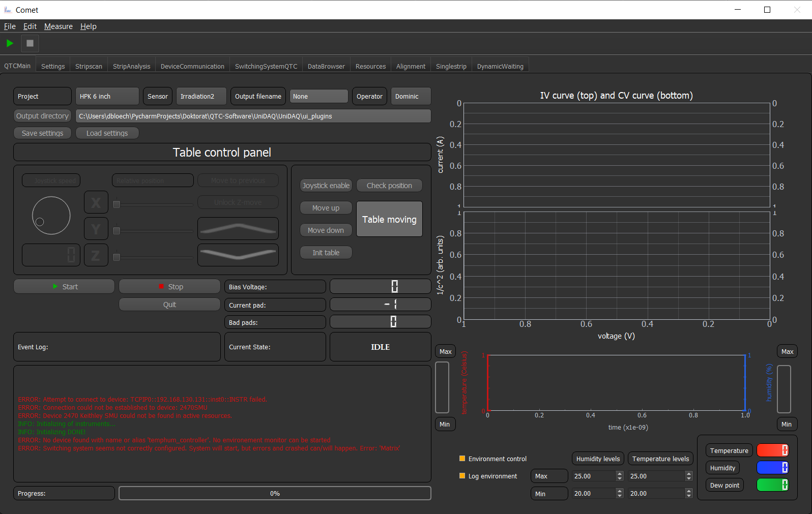Click the red Temperature color indicator
This screenshot has width=812, height=514.
point(772,450)
